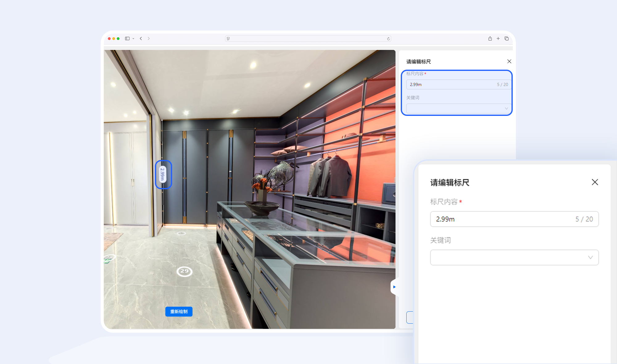Click the browser back arrow
The height and width of the screenshot is (364, 617).
click(x=141, y=39)
